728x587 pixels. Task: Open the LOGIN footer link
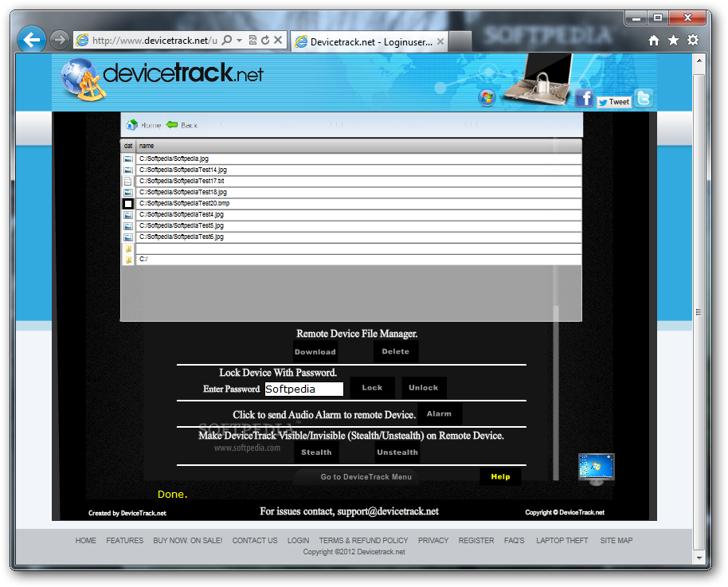coord(298,541)
